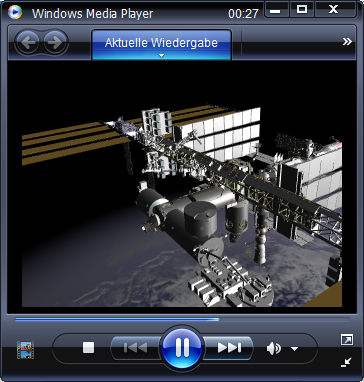Show more tabs with the double chevron

point(347,41)
